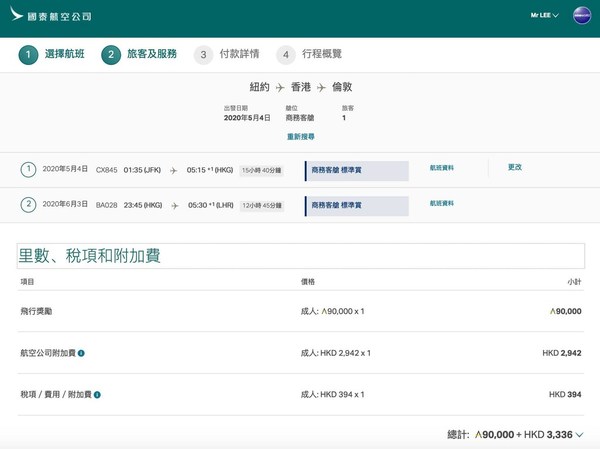Click the 里數、稅項和附加費 heading

pyautogui.click(x=90, y=256)
